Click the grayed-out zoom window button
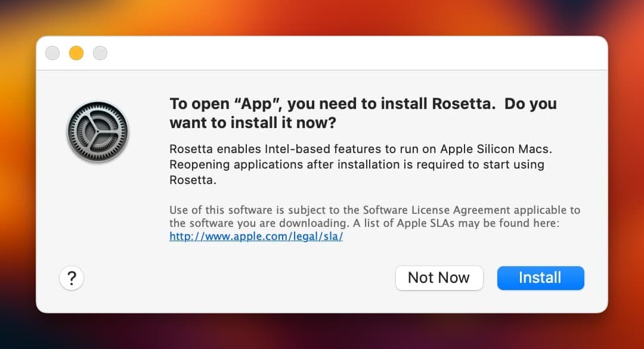This screenshot has height=349, width=644. pos(100,53)
